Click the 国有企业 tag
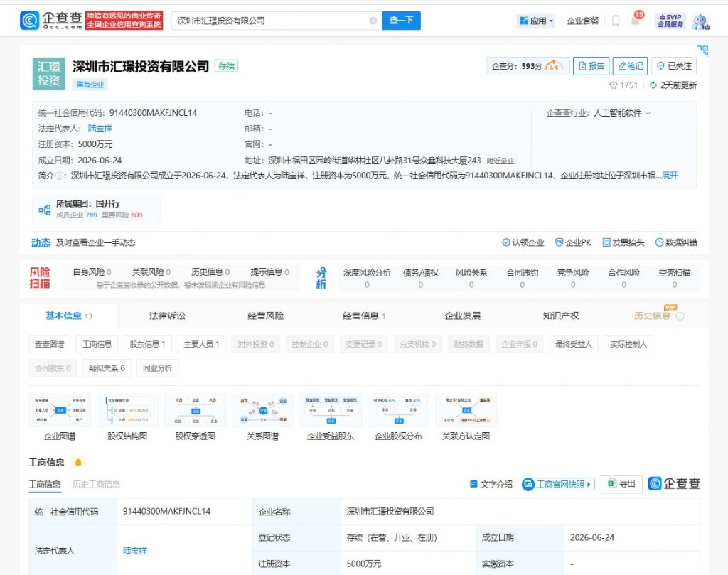 coord(90,85)
